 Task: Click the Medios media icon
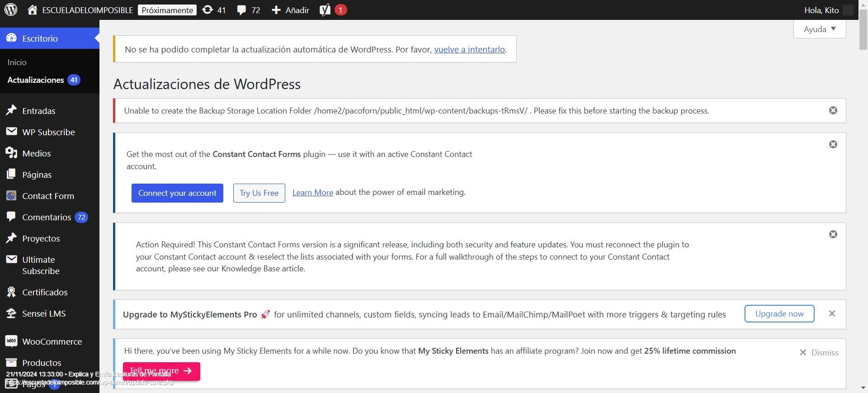[x=11, y=153]
